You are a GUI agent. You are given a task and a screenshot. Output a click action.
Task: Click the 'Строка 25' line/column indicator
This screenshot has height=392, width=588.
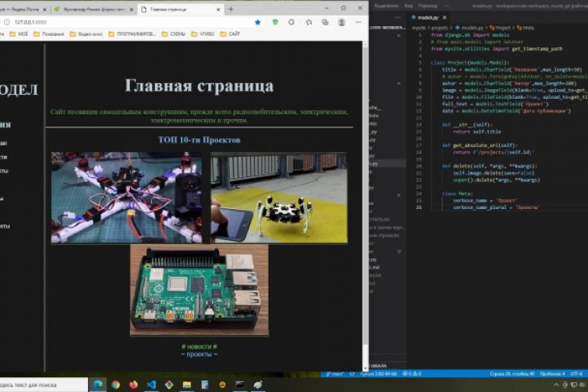pyautogui.click(x=512, y=374)
